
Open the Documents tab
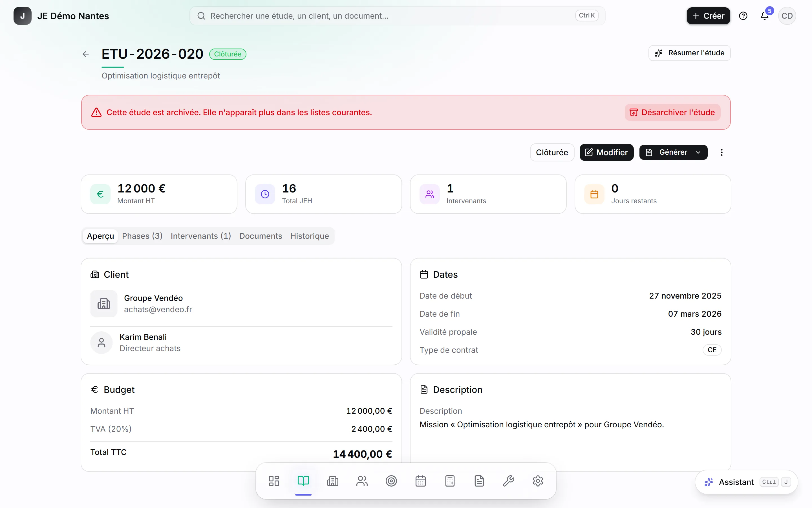(x=261, y=236)
